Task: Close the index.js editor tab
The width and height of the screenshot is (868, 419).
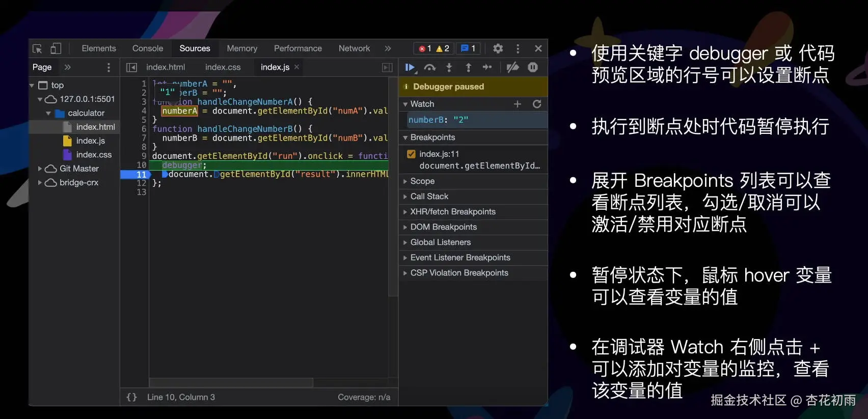Action: tap(296, 67)
